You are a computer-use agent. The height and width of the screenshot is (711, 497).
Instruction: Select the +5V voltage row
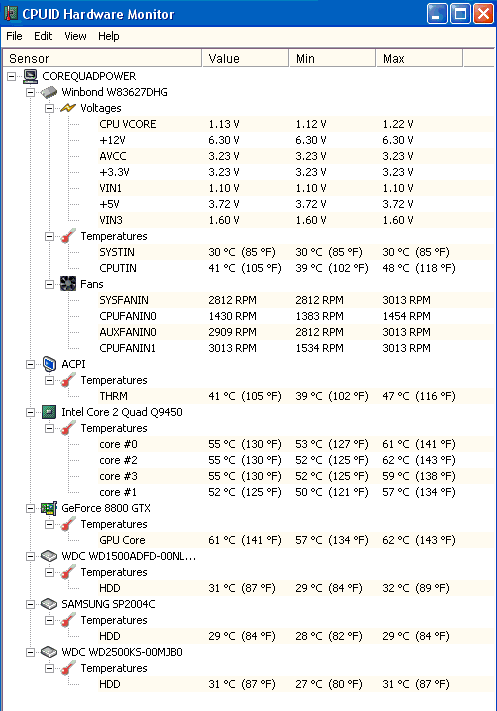coord(296,204)
